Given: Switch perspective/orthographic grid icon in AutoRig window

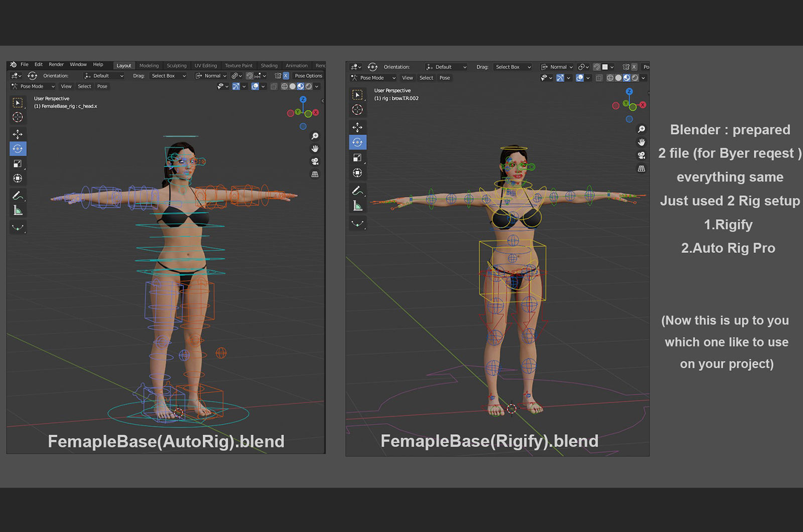Looking at the screenshot, I should click(x=315, y=174).
